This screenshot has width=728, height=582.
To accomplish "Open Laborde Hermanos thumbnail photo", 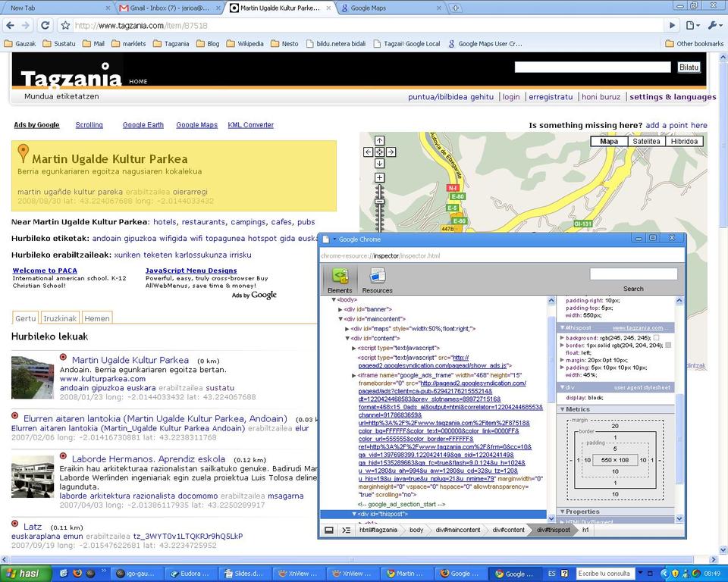I will coord(33,477).
